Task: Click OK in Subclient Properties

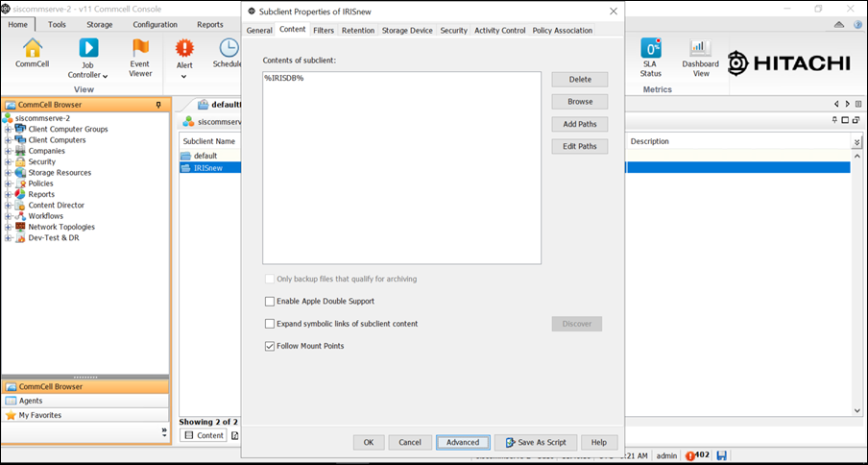Action: [369, 442]
